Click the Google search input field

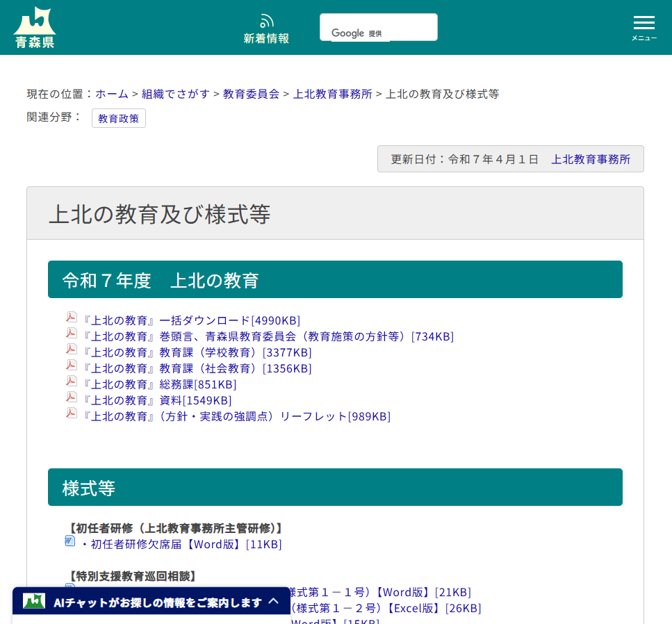[x=378, y=26]
